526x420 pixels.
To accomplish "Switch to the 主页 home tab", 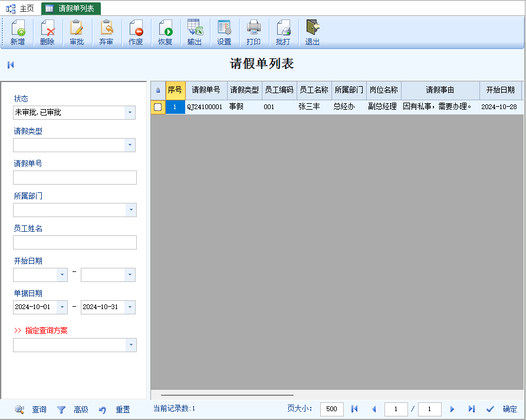I will pyautogui.click(x=21, y=8).
